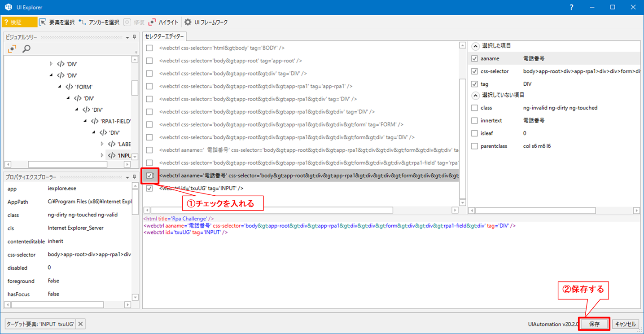Switch to the セレクターエディター tab
Viewport: 644px width, 334px height.
164,36
